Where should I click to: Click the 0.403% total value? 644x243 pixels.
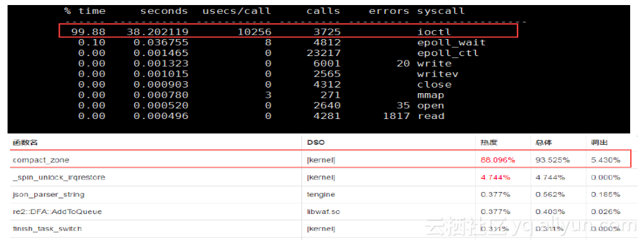[x=550, y=212]
